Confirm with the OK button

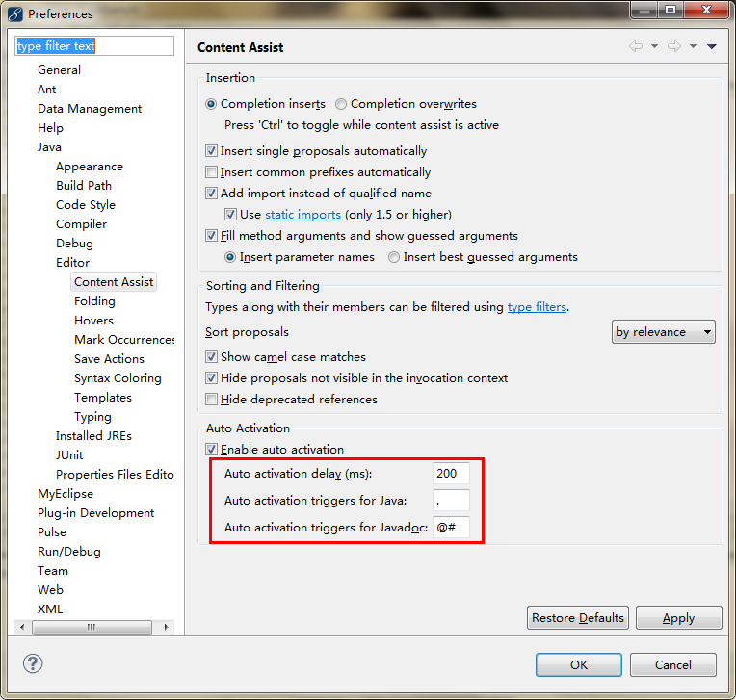coord(579,664)
